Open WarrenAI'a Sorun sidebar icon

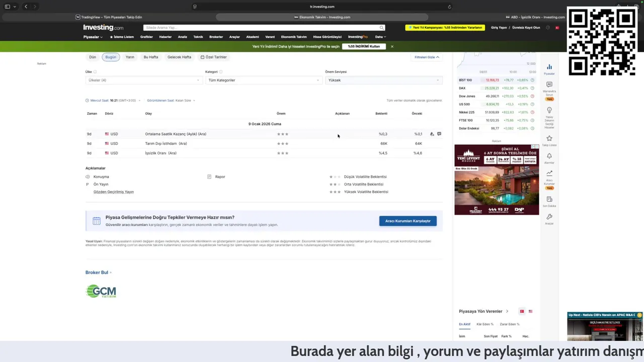point(549,84)
